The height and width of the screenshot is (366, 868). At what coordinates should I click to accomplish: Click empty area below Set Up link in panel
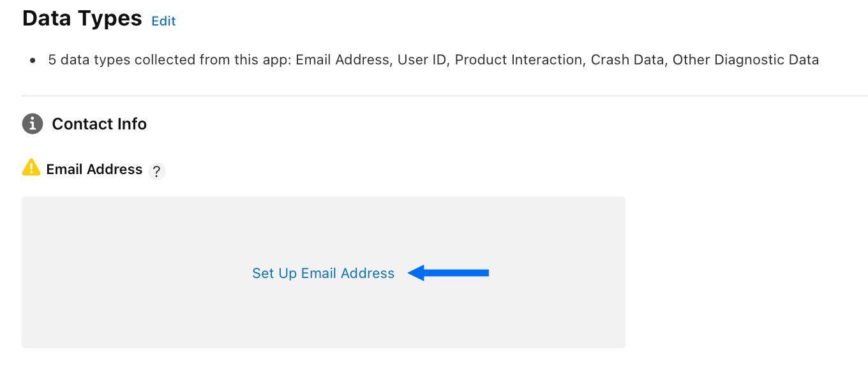(x=324, y=316)
